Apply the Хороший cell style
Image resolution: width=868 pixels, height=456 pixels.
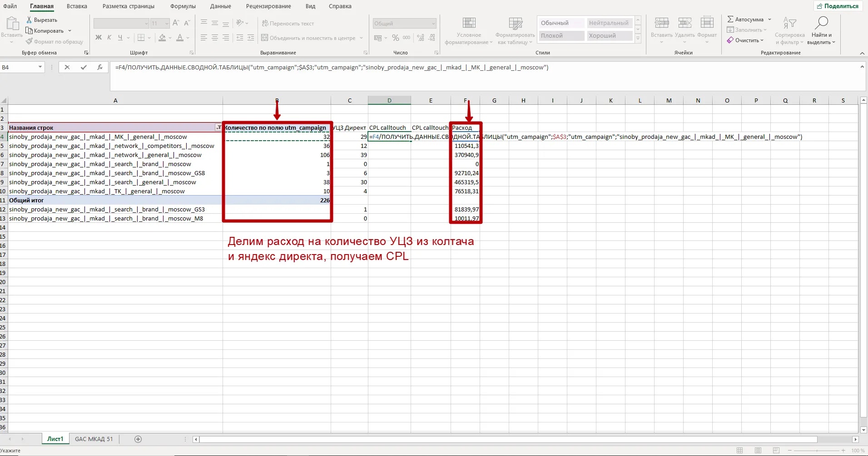pyautogui.click(x=609, y=36)
